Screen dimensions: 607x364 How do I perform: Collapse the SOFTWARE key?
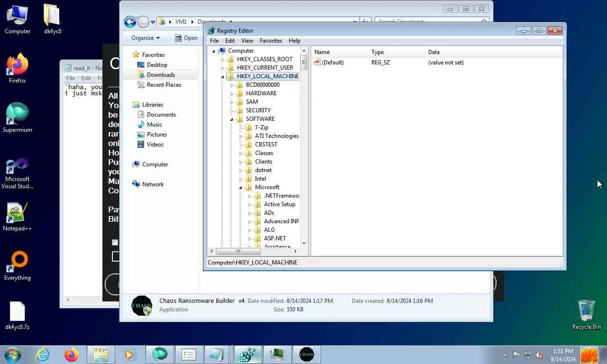coord(231,119)
